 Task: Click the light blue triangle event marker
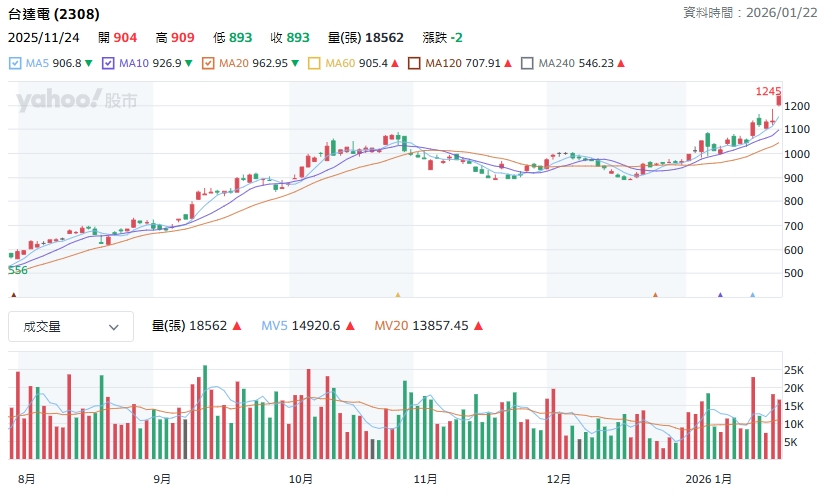[752, 295]
